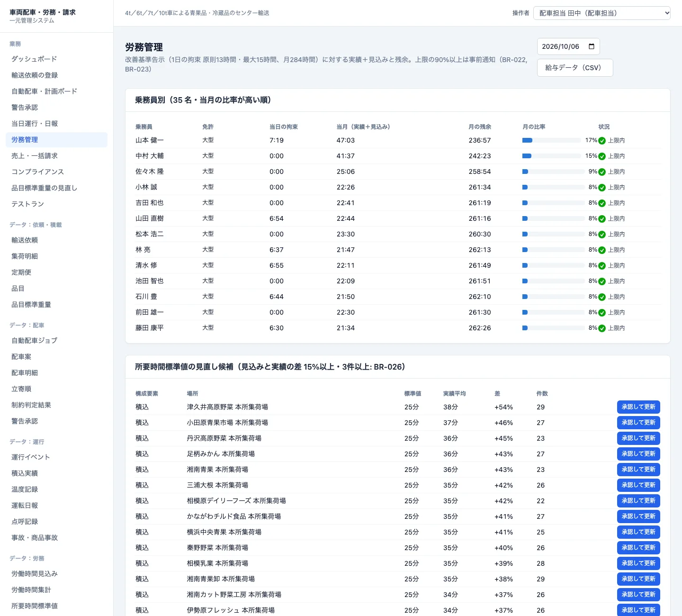682x616 pixels.
Task: Open 品目標準重量の見直し
Action: [x=56, y=188]
